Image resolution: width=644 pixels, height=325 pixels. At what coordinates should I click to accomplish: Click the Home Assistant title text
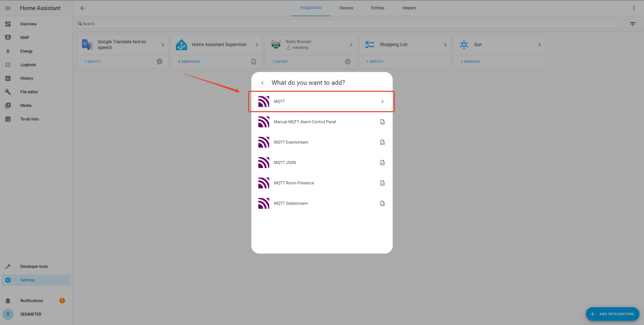coord(40,8)
